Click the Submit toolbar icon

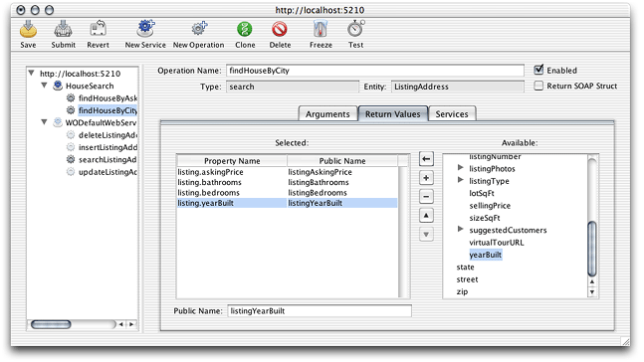pyautogui.click(x=63, y=29)
